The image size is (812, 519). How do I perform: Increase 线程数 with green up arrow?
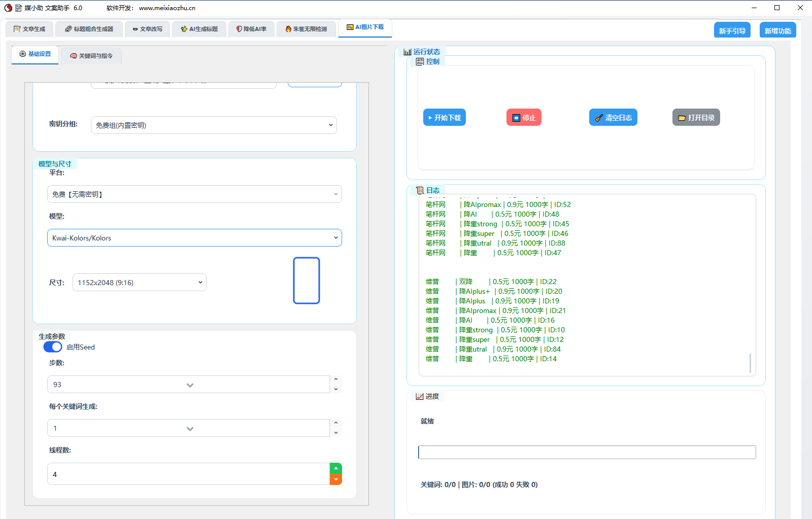tap(335, 468)
